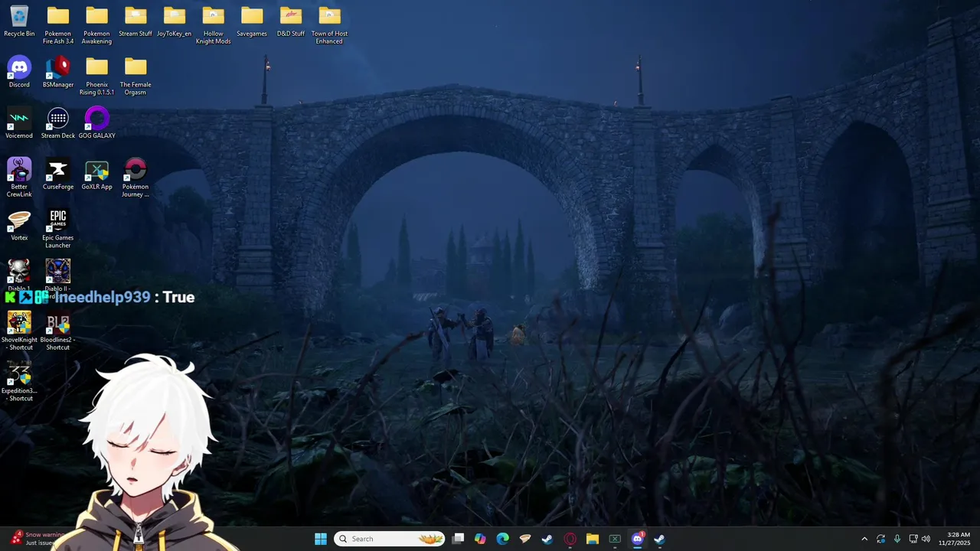Click the microphone tray icon

897,539
